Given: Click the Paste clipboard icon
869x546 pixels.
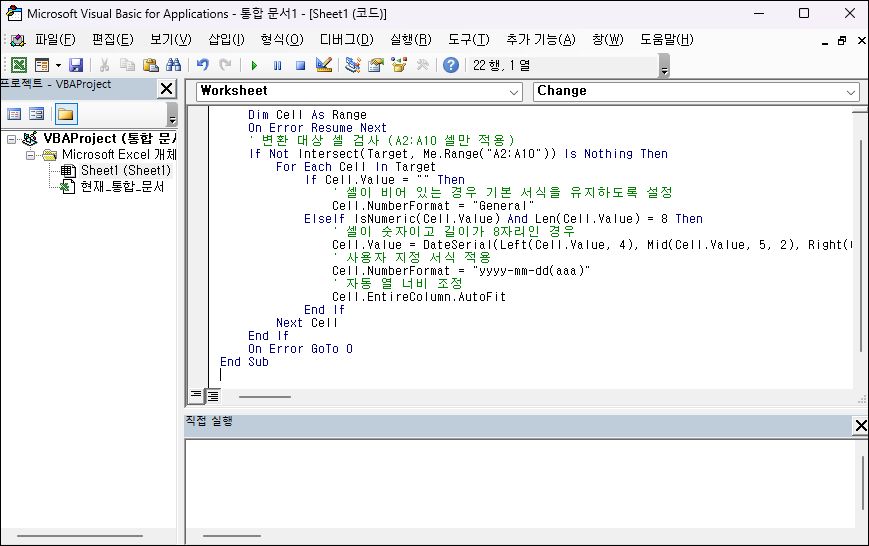Looking at the screenshot, I should click(x=151, y=65).
